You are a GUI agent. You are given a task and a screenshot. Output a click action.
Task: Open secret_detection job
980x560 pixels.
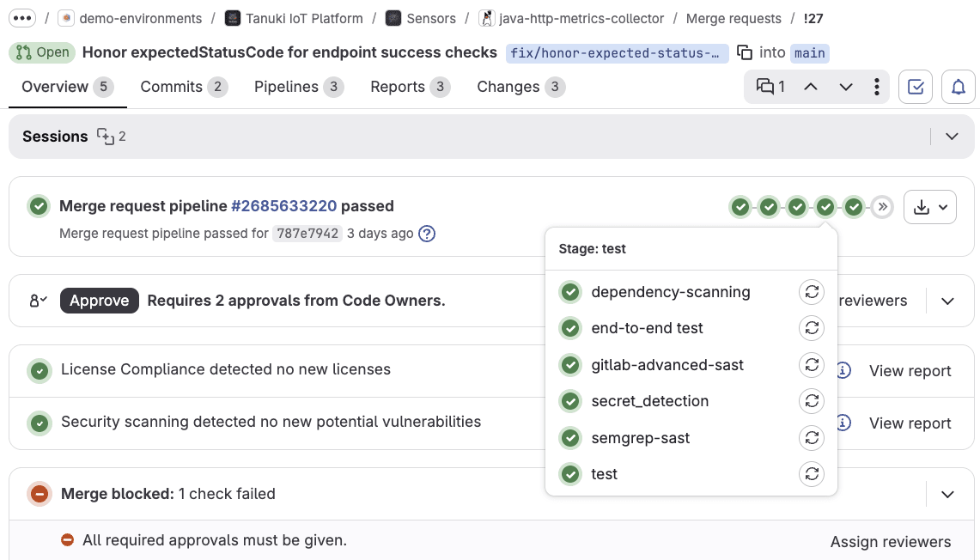(650, 401)
